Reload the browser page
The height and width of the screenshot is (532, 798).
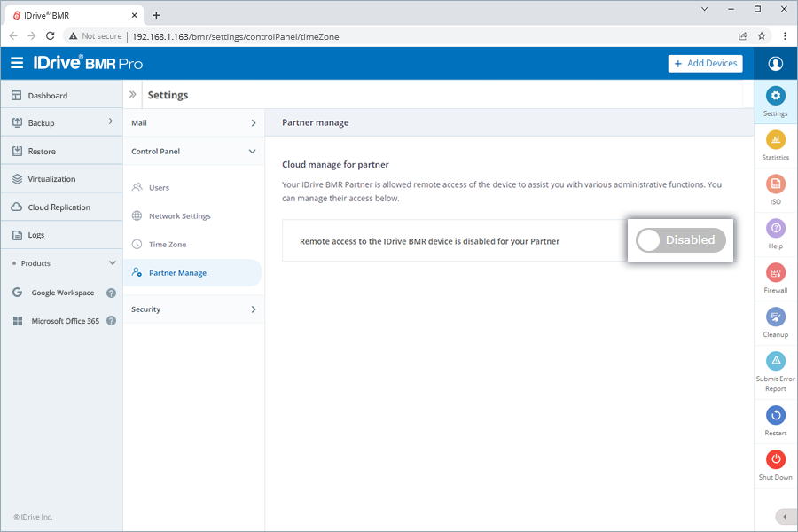tap(50, 36)
